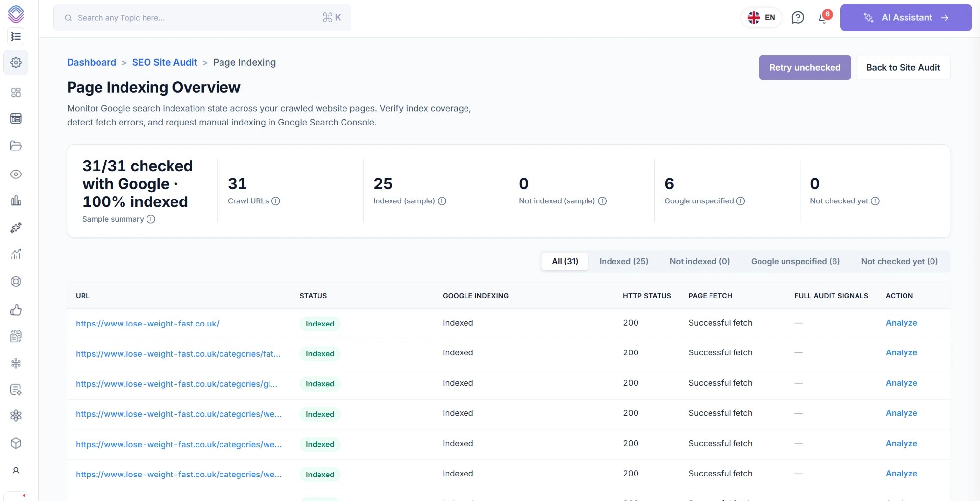Select the All (31) filter tab

(565, 261)
